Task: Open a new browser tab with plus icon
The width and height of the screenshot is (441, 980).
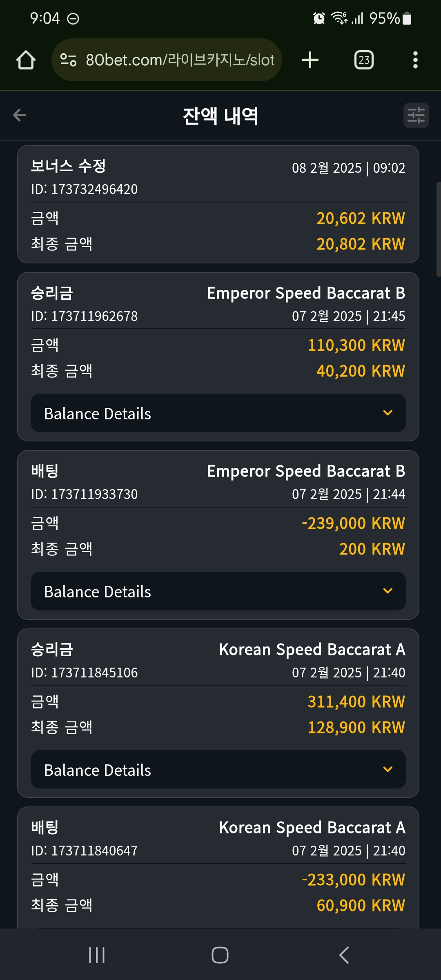Action: click(310, 60)
